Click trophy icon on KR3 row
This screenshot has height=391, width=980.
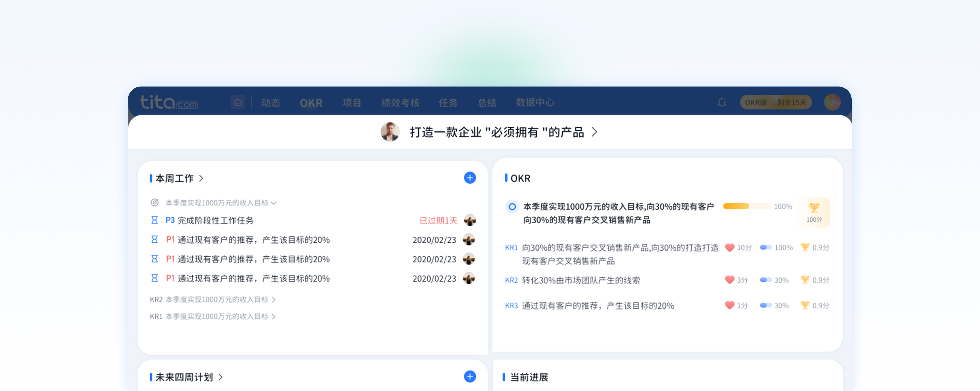[805, 305]
